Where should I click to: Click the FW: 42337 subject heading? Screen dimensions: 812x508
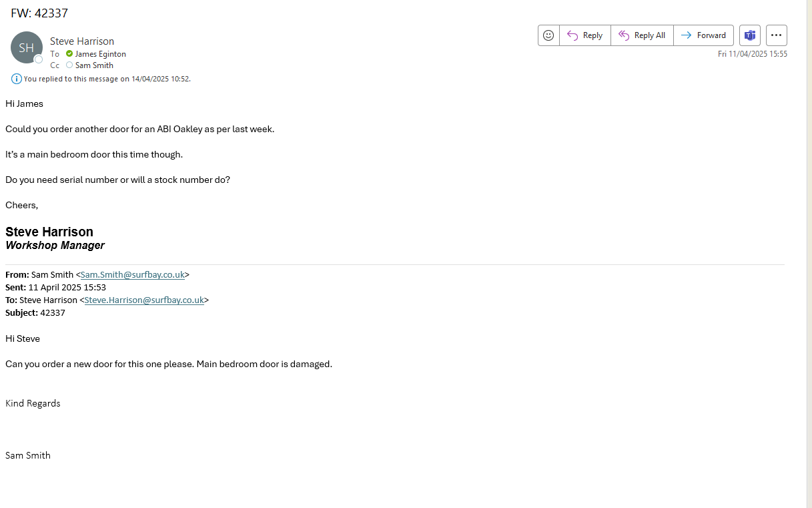click(39, 13)
